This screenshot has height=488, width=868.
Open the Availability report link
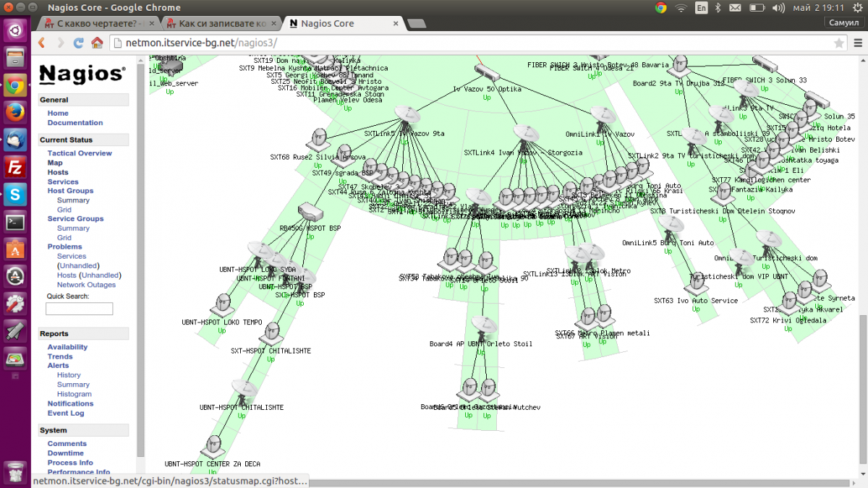click(67, 347)
